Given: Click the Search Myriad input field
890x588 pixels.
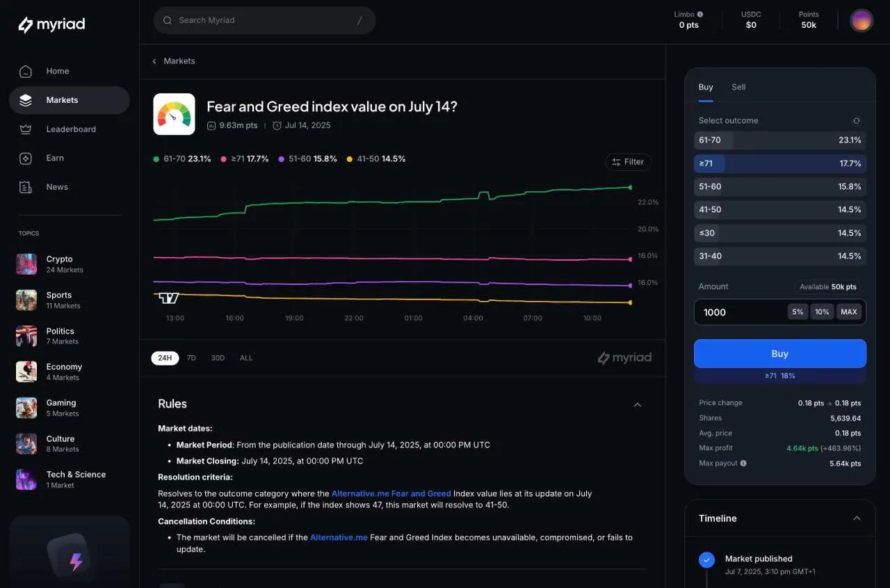Looking at the screenshot, I should coord(264,20).
